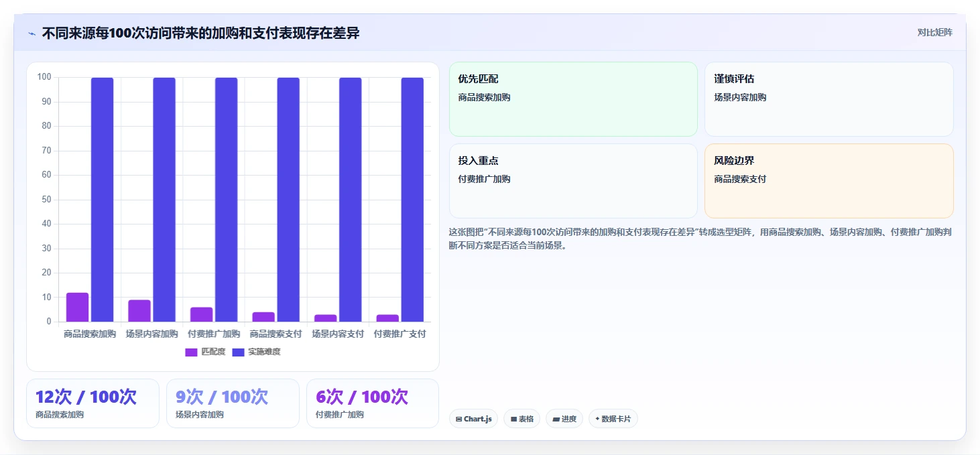Click the 12次 / 100次 stat card
This screenshot has width=980, height=455.
93,403
